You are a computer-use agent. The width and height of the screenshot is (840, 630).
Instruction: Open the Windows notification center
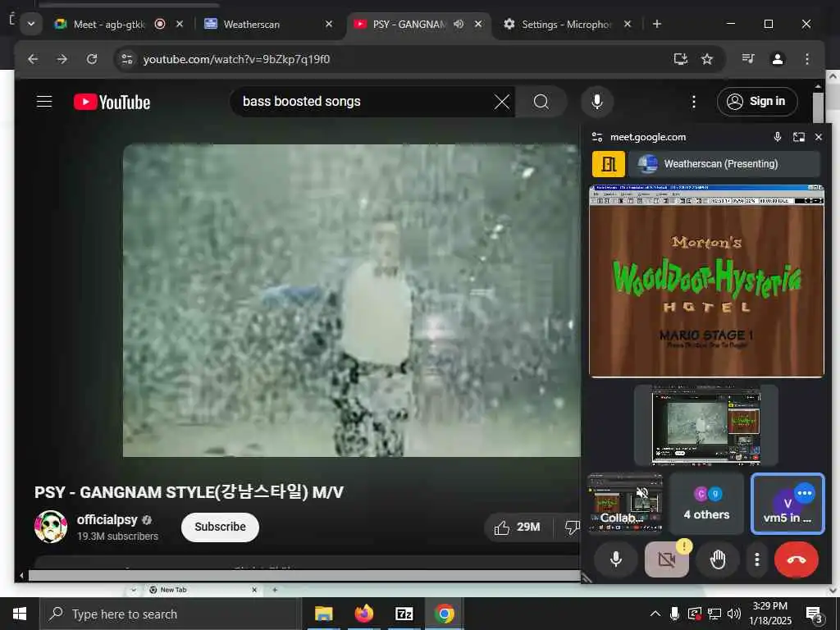(815, 614)
